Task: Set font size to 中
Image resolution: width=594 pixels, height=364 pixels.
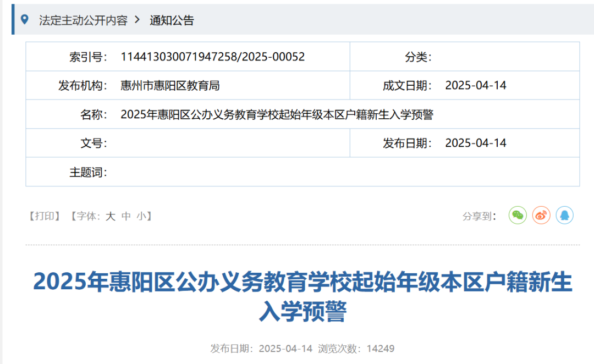Action: 126,216
